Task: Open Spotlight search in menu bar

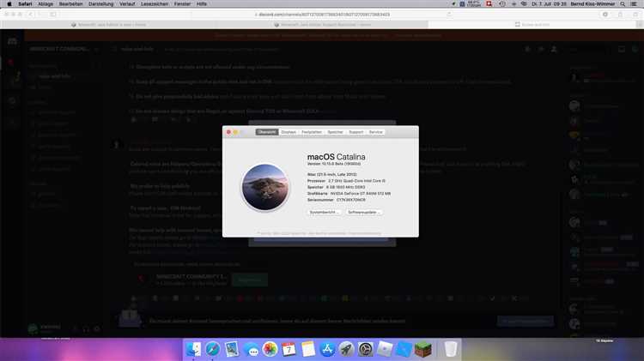Action: tap(623, 3)
